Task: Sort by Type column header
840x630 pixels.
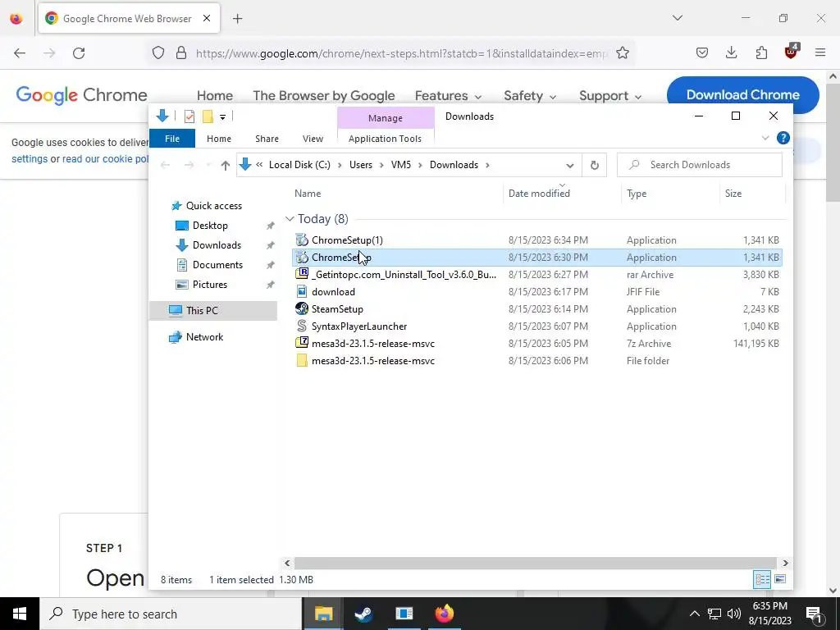Action: click(671, 194)
